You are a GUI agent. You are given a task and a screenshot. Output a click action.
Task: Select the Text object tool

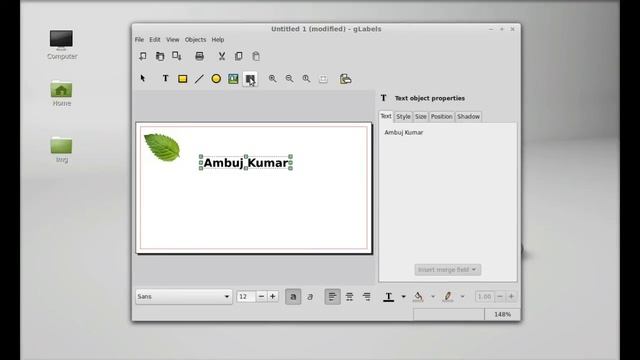coord(165,78)
